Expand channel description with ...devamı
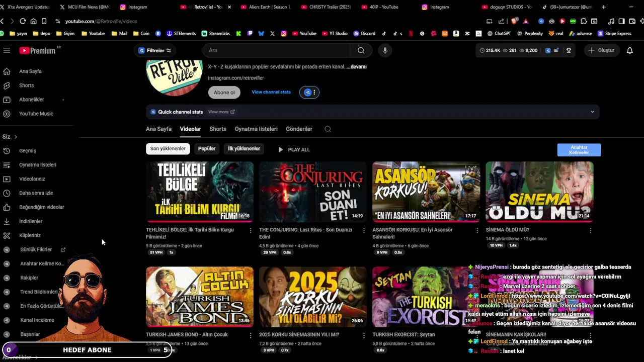The image size is (644, 362). 356,67
